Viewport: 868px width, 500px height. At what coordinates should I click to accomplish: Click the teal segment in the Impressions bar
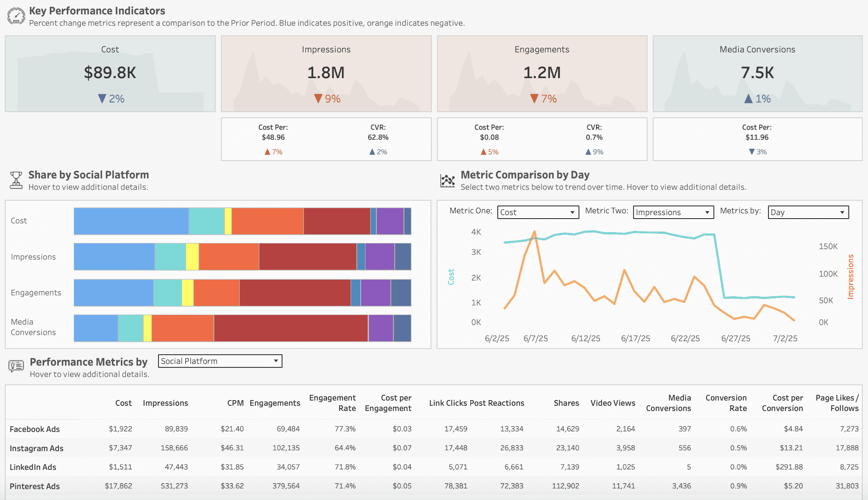(170, 257)
